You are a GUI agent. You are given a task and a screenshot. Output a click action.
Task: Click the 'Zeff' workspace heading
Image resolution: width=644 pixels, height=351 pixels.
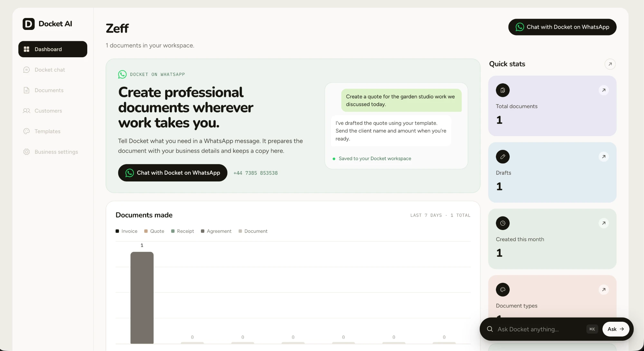[x=117, y=29]
